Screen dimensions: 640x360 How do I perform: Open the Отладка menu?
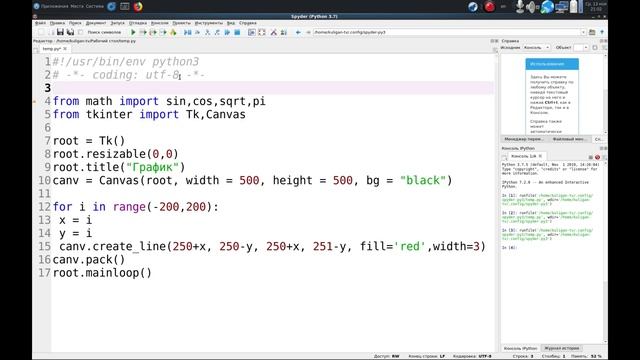pyautogui.click(x=138, y=23)
